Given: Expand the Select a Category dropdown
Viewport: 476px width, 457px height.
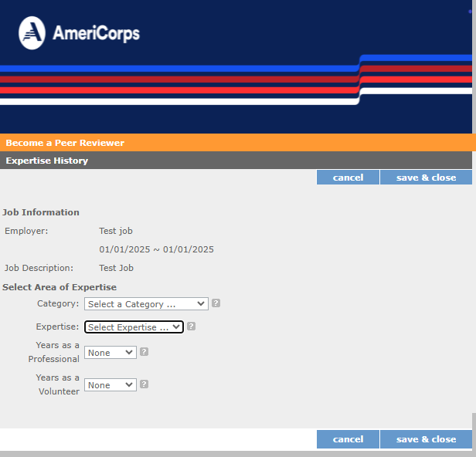Looking at the screenshot, I should click(x=146, y=304).
